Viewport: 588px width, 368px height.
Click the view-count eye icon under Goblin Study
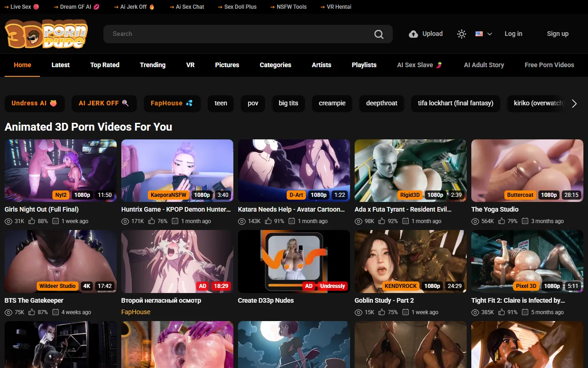tap(358, 312)
